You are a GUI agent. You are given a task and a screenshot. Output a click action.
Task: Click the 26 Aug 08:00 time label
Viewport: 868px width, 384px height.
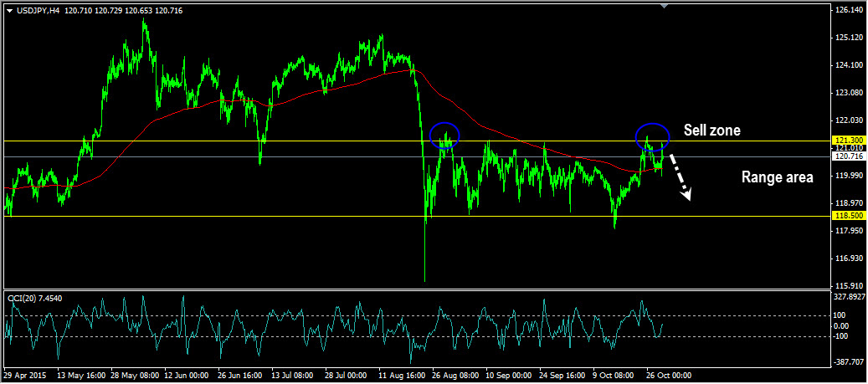[x=456, y=375]
